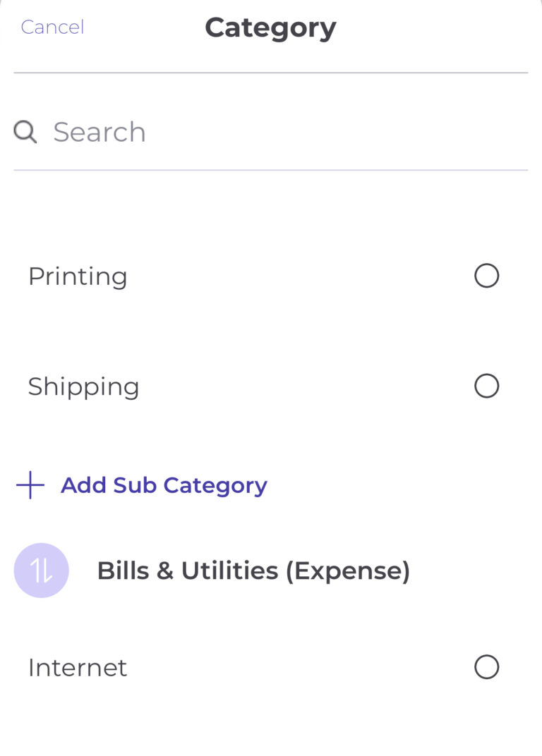Viewport: 542px width, 756px height.
Task: Click the plus icon beside Add Sub Category
Action: point(30,485)
